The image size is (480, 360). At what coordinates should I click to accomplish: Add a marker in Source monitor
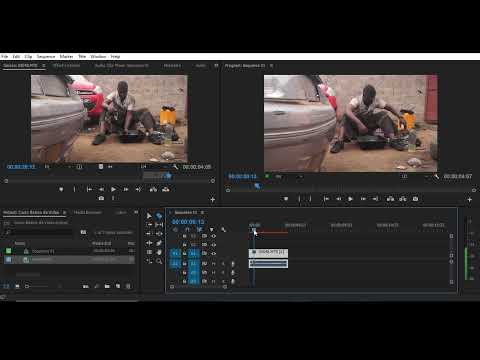[x=61, y=189]
